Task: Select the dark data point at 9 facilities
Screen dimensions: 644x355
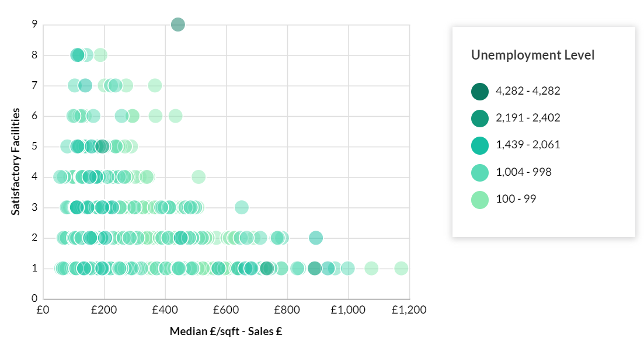Action: 178,25
